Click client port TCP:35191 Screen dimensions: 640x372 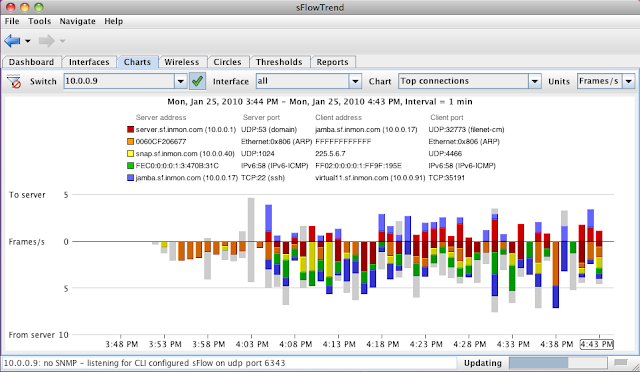pos(447,178)
